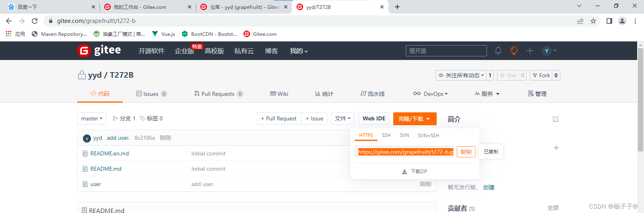Click the browser reload button
Image resolution: width=644 pixels, height=213 pixels.
point(35,21)
